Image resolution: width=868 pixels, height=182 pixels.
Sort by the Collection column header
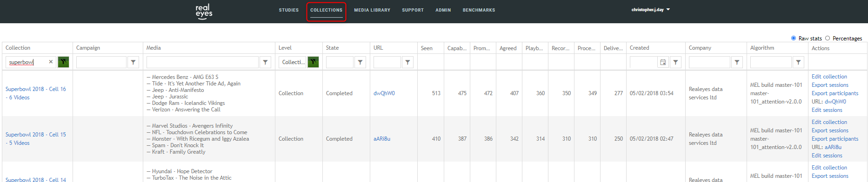[18, 48]
